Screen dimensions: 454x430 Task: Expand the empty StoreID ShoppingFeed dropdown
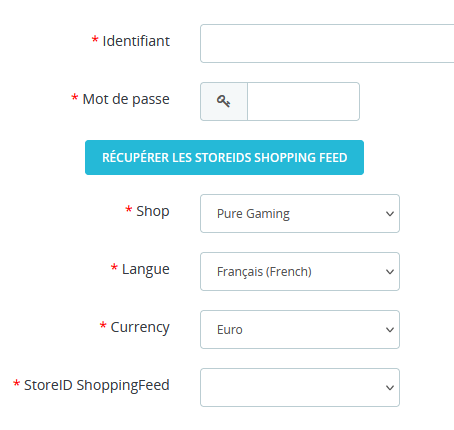pyautogui.click(x=300, y=387)
